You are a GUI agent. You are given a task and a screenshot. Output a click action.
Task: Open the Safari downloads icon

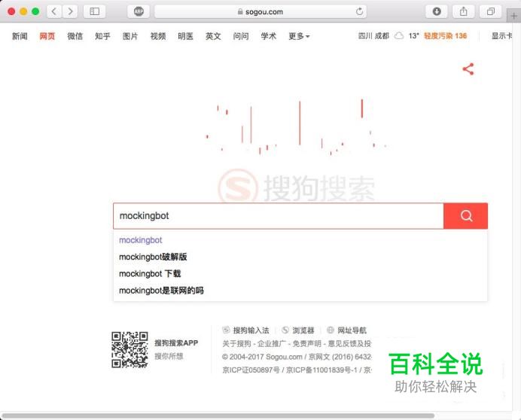(437, 11)
